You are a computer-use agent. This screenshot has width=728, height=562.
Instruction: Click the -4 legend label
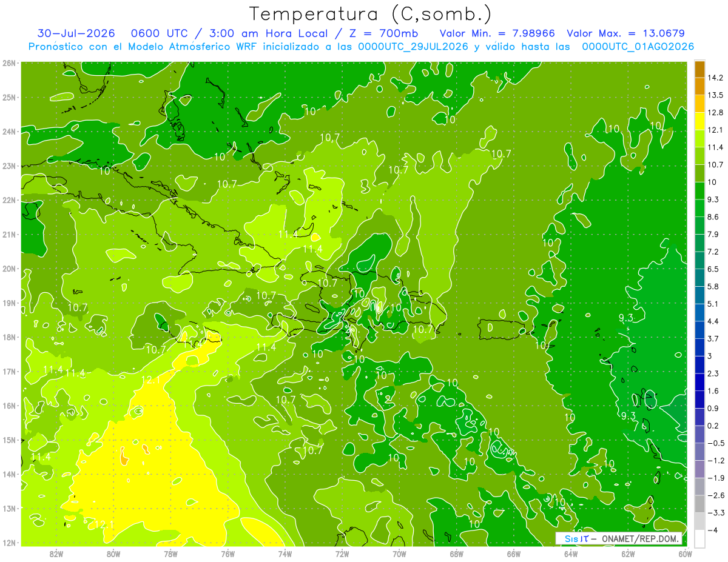click(x=712, y=530)
